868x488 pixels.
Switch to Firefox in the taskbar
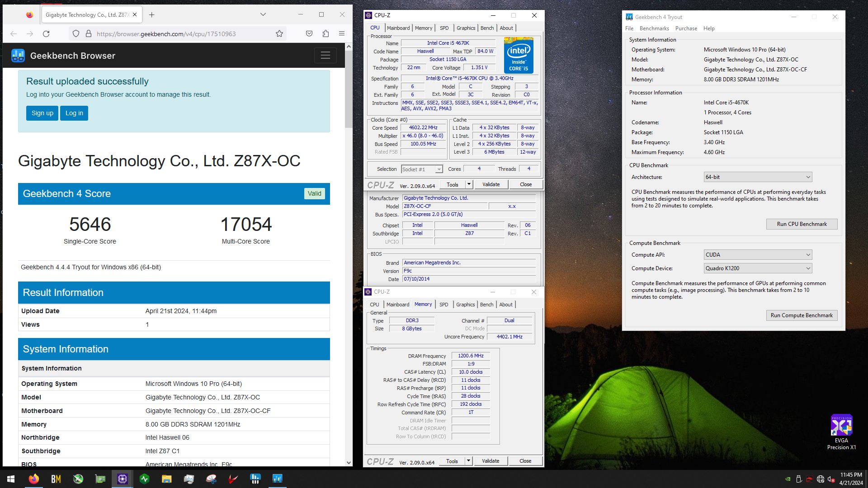point(33,479)
